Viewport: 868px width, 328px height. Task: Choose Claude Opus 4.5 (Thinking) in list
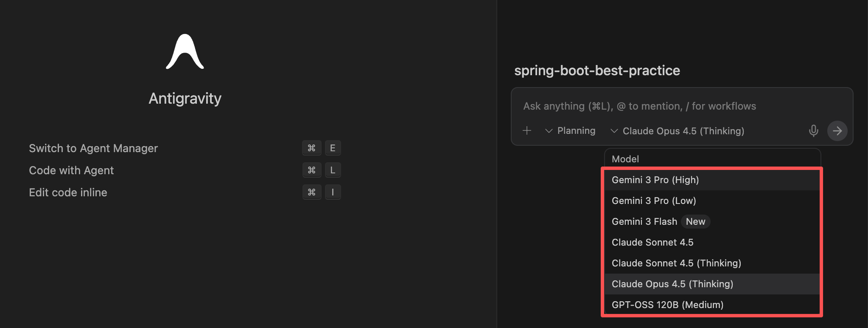672,284
